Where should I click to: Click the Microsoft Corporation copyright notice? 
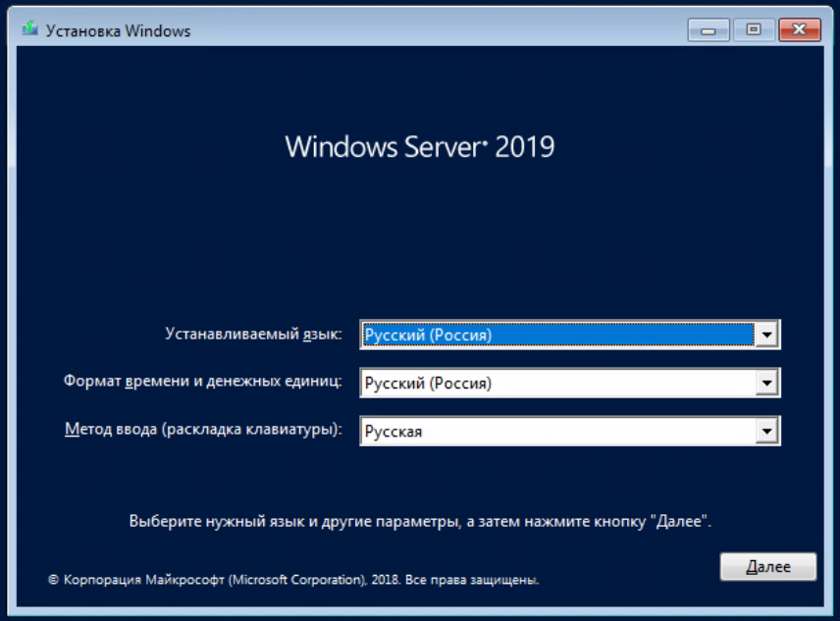pyautogui.click(x=293, y=580)
